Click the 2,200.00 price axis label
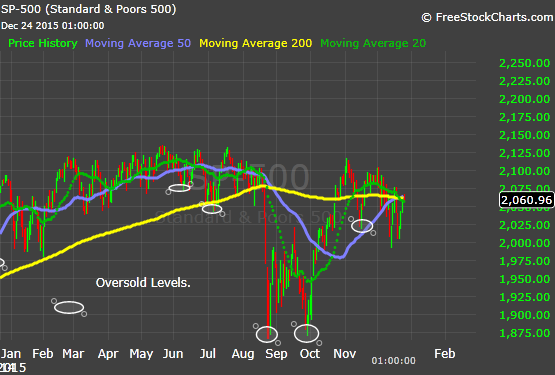Screen dimensions: 555x375 (x=525, y=99)
